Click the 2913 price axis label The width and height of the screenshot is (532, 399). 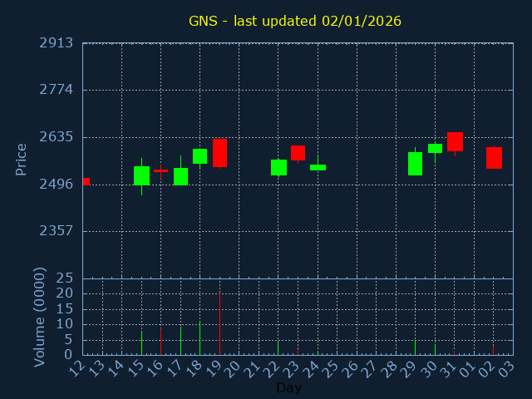[56, 43]
